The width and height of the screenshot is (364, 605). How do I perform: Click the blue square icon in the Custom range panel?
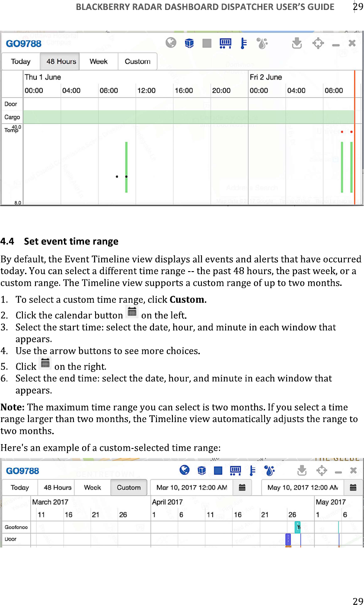pyautogui.click(x=218, y=471)
